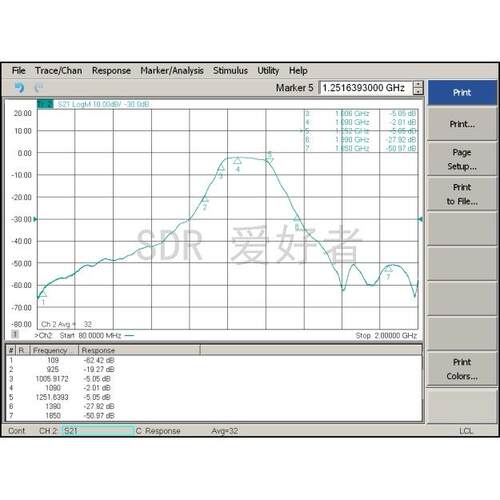This screenshot has width=500, height=500.
Task: Open the File menu
Action: click(19, 71)
